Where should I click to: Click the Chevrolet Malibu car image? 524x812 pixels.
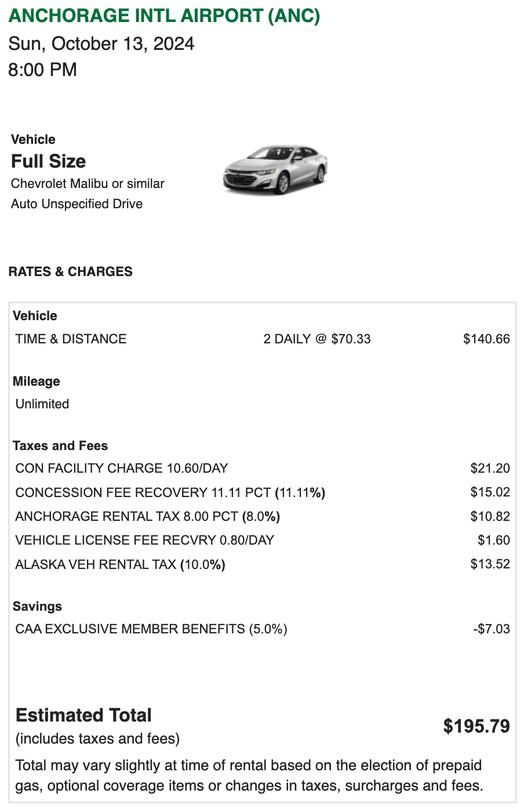click(275, 169)
